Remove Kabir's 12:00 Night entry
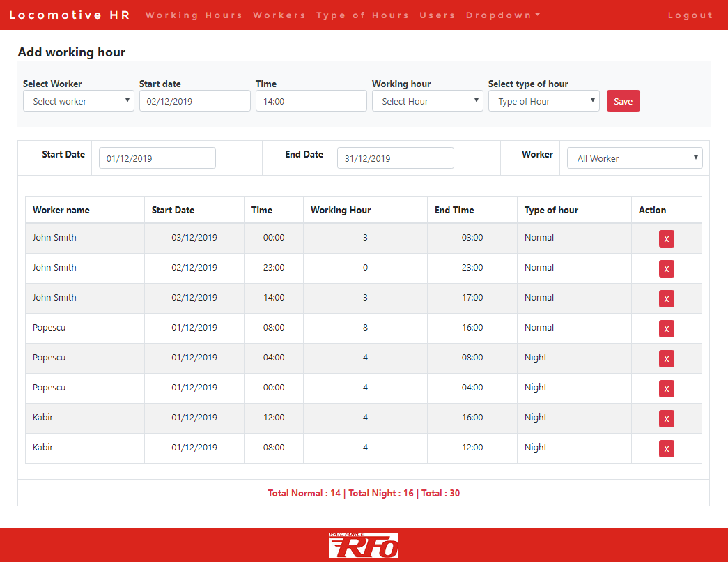Screen dimensions: 728x562 [x=666, y=419]
